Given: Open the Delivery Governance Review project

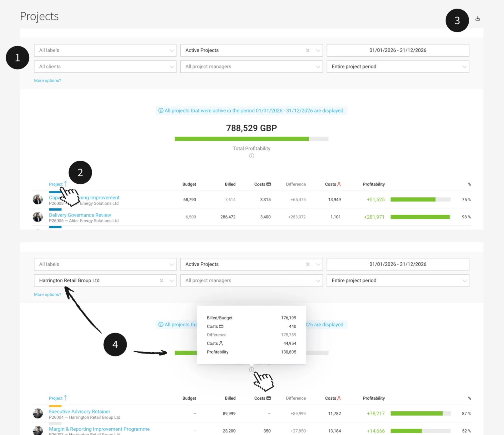Looking at the screenshot, I should click(x=80, y=215).
